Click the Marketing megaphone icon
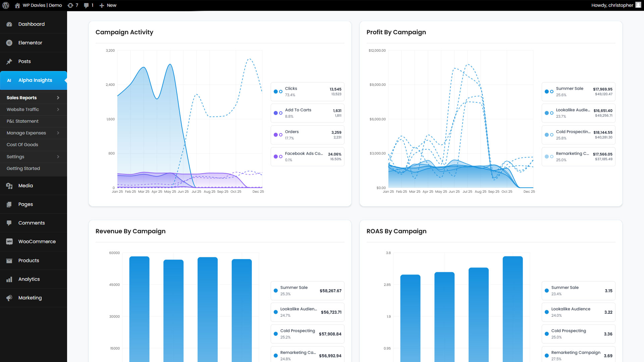 (x=9, y=298)
